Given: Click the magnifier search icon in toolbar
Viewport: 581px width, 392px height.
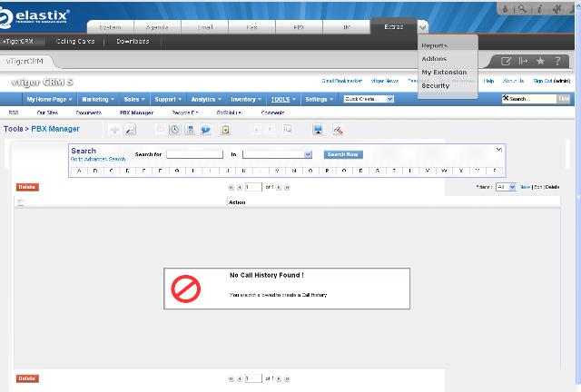Looking at the screenshot, I should pos(288,130).
